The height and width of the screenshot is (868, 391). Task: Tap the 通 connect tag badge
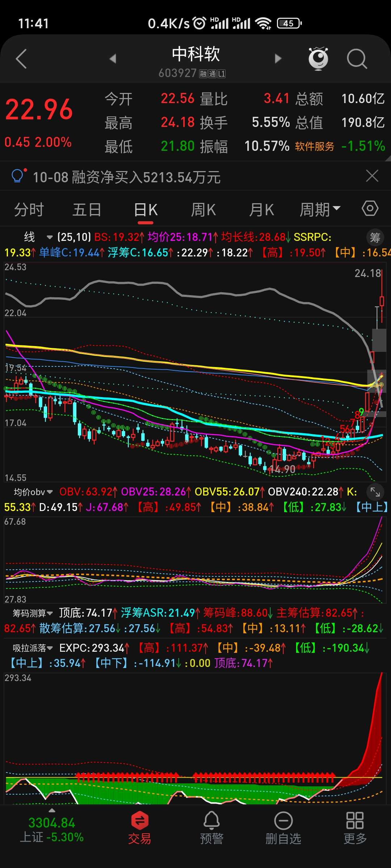point(212,74)
